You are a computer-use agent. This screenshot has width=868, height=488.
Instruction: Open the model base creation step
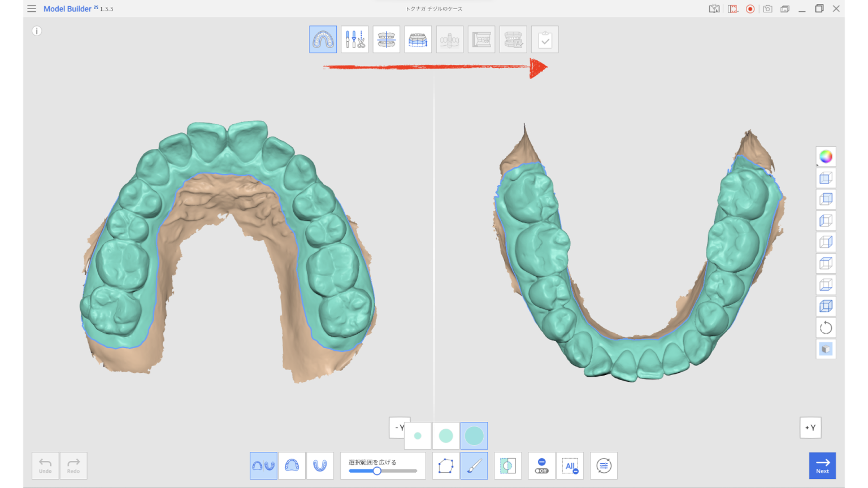(x=418, y=39)
